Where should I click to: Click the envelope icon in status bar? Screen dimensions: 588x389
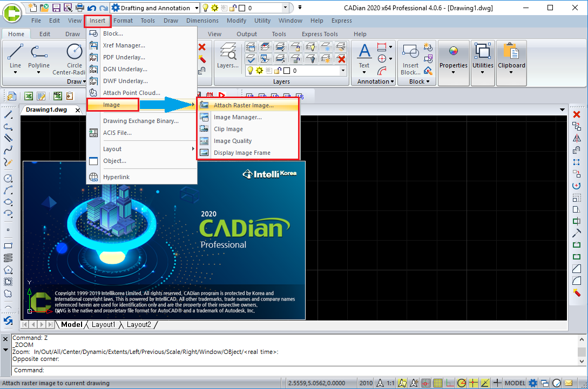[x=569, y=383]
